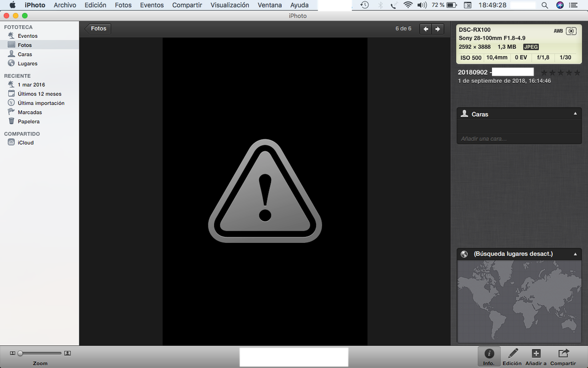Go to the previous photo arrow
Screen dimensions: 588x368
tap(426, 29)
